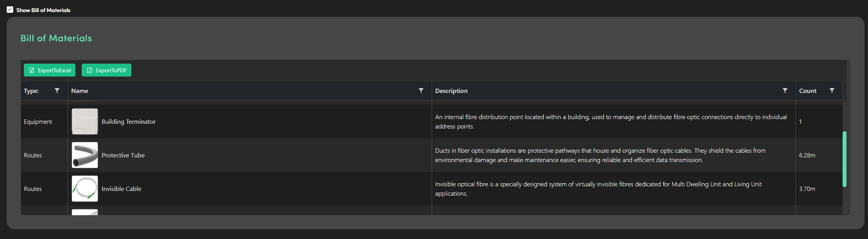Select the Invisible Cable description text
Viewport: 868px width, 239px height.
point(598,189)
